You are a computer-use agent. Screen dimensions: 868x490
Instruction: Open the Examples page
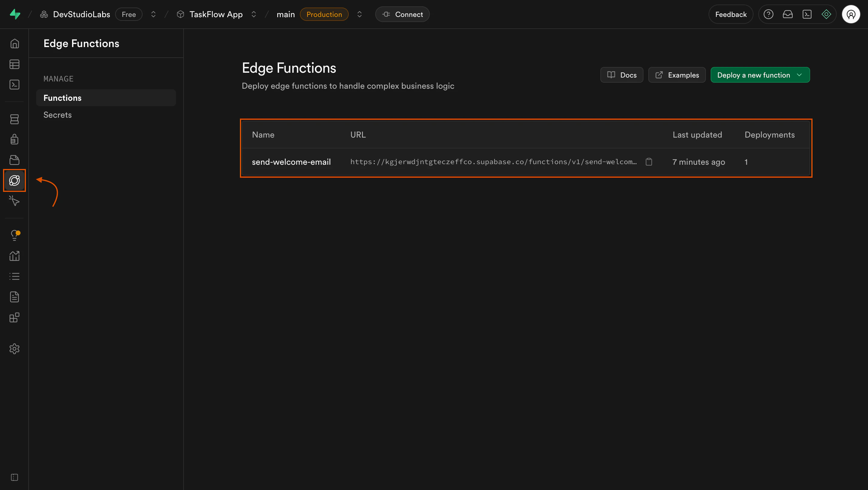[677, 75]
